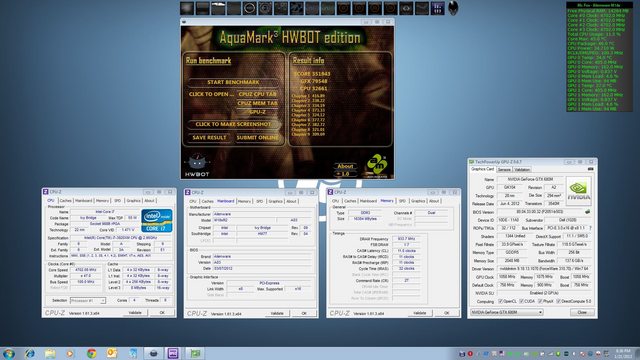Open CPUZ CPU TAB from AquaMark
Image resolution: width=640 pixels, height=360 pixels.
coord(258,94)
